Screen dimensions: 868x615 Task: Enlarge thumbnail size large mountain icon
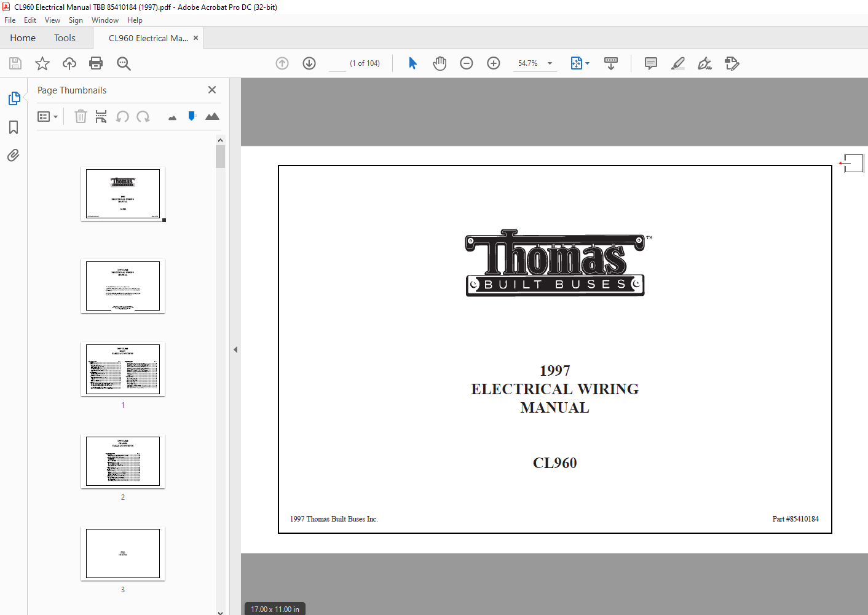pyautogui.click(x=212, y=116)
